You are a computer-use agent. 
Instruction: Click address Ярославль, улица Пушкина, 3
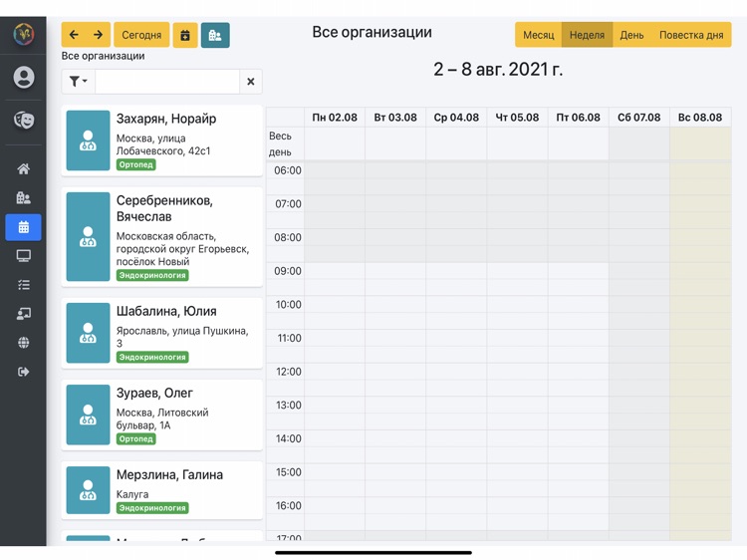tap(182, 337)
